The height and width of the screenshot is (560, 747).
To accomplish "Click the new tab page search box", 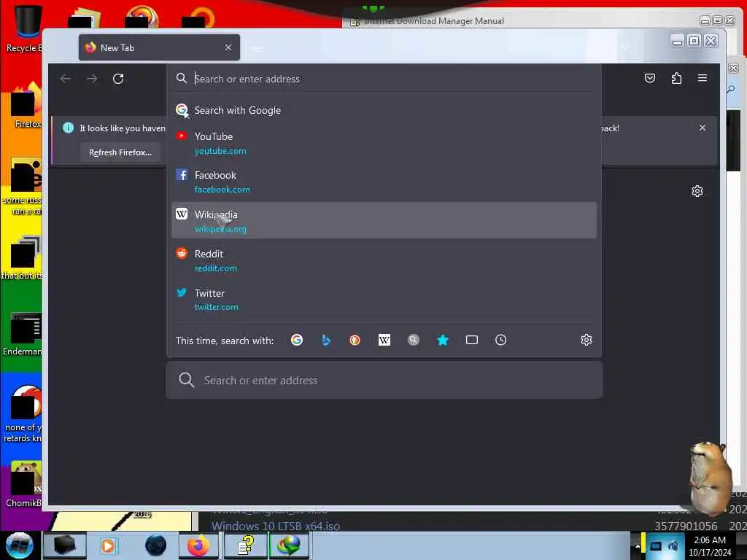I will pos(384,380).
